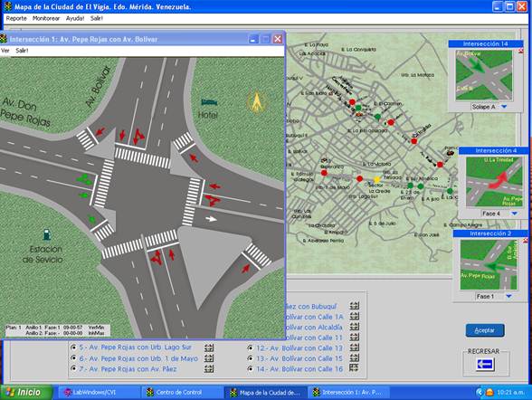
Task: Open the Monitorear menu
Action: coord(46,18)
